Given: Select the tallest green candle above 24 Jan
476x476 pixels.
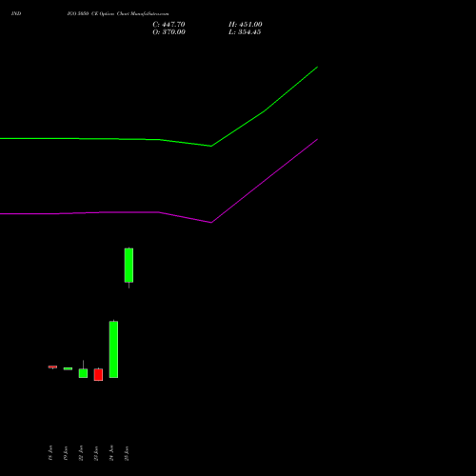Looking at the screenshot, I should 113,349.
